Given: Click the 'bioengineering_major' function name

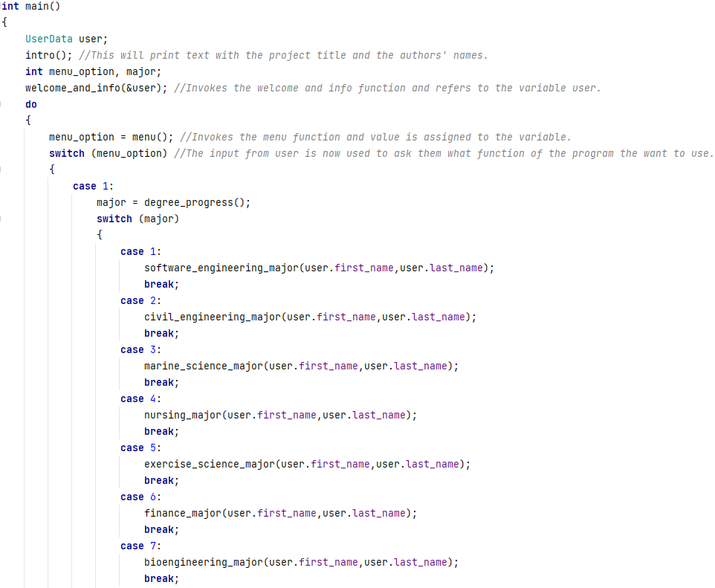Looking at the screenshot, I should pos(204,563).
